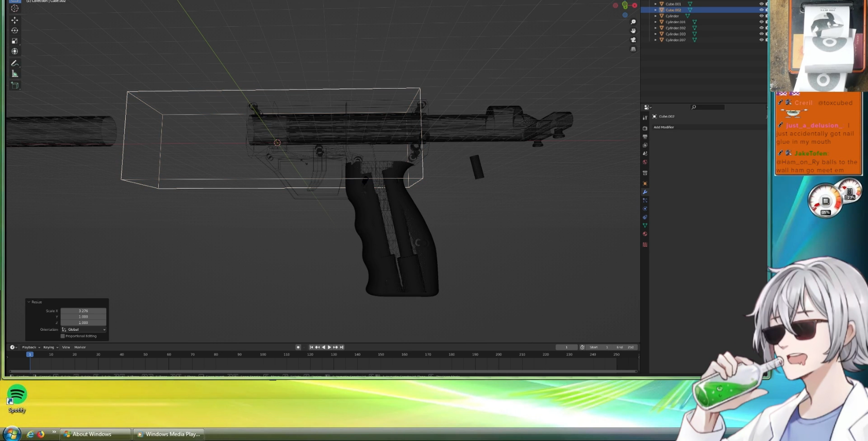Open the Modifiers wrench tab
Screen dimensions: 868x441
645,192
